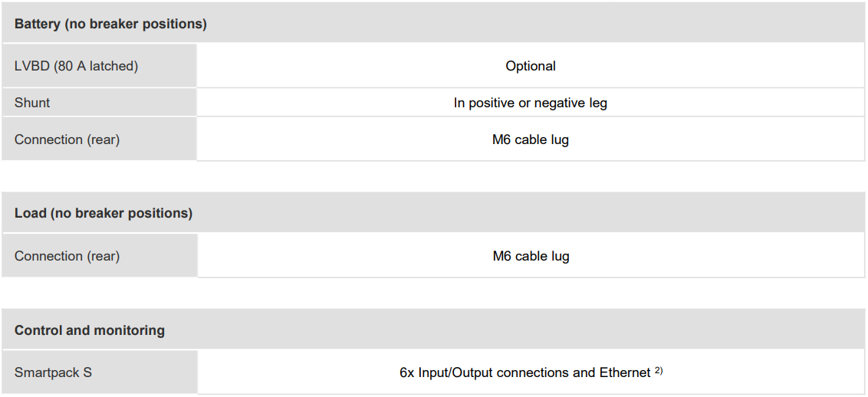Click the 'Optional' value for LVBD

coord(531,66)
